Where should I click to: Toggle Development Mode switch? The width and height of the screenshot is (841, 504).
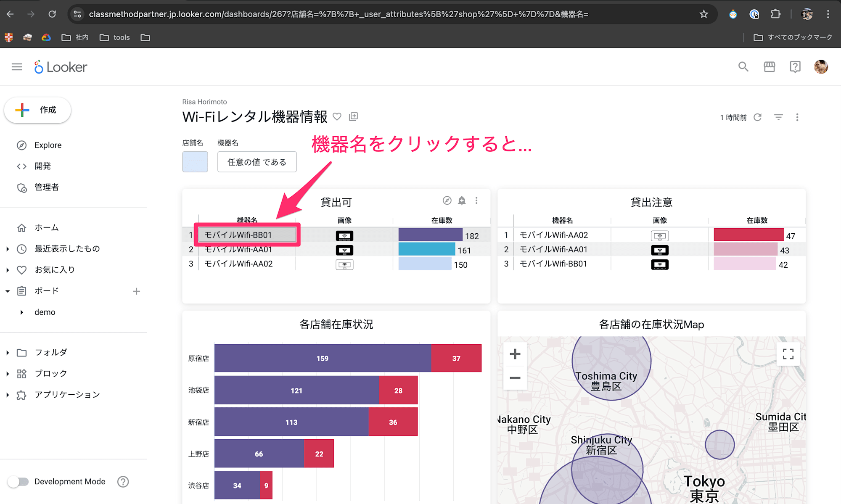point(18,482)
